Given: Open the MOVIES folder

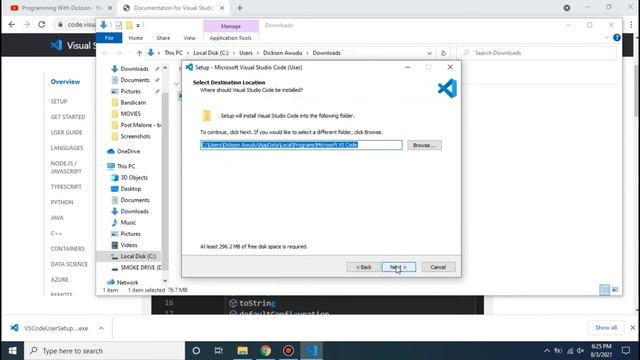Looking at the screenshot, I should click(131, 114).
